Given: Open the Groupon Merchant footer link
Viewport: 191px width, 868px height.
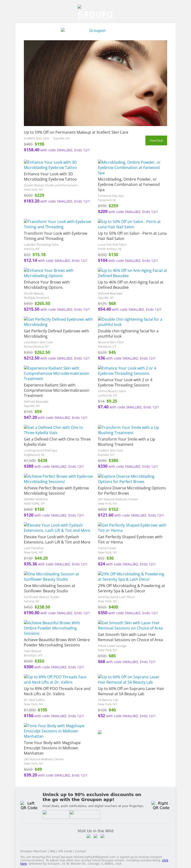Looking at the screenshot, I should coord(33,851).
